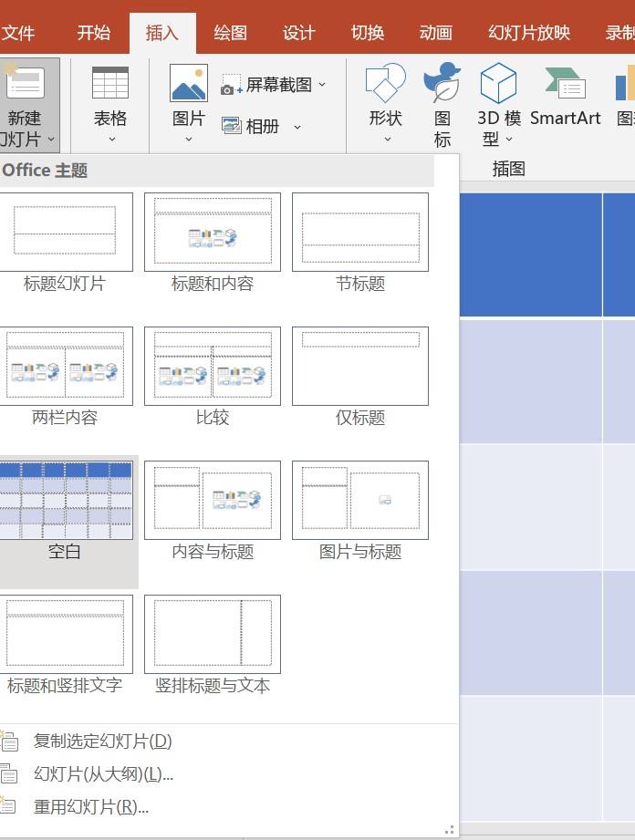Choose the 仅标题 layout thumbnail
The image size is (635, 840).
[360, 366]
